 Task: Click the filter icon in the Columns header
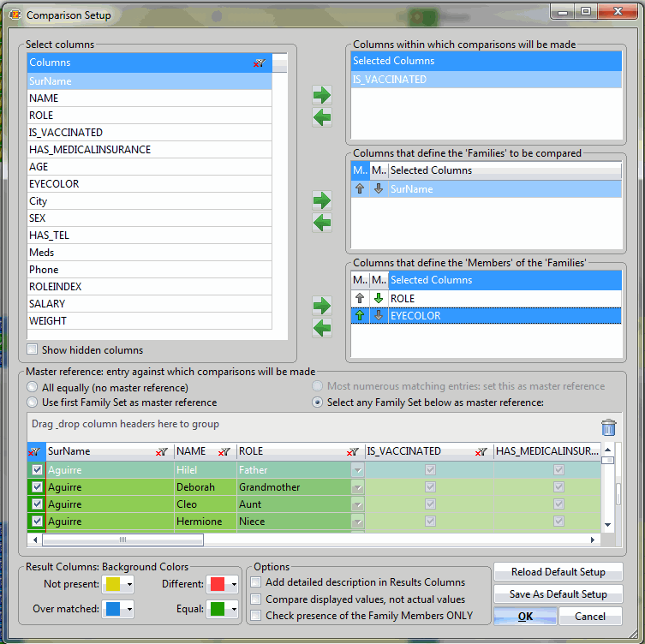[260, 63]
